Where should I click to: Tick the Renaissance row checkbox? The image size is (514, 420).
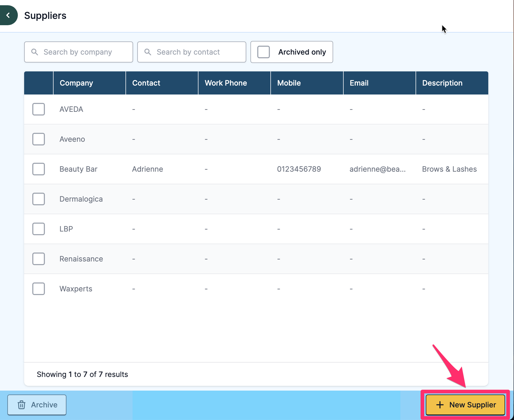click(39, 259)
